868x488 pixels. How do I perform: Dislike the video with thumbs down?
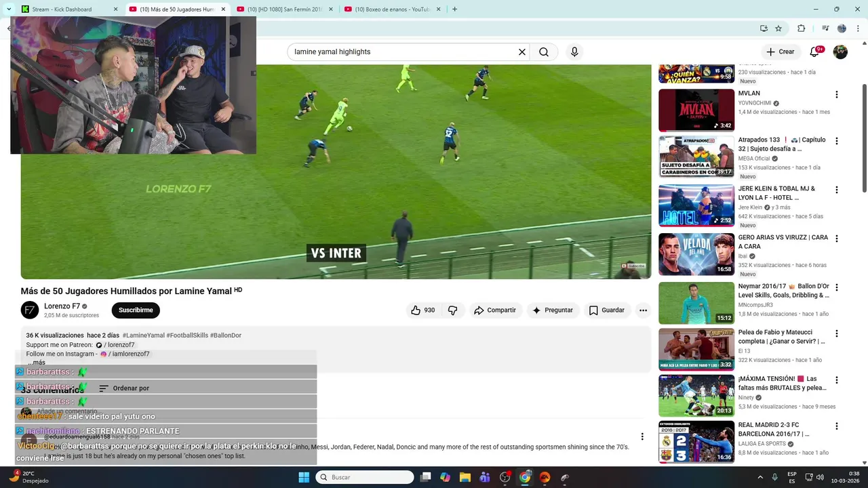[452, 310]
